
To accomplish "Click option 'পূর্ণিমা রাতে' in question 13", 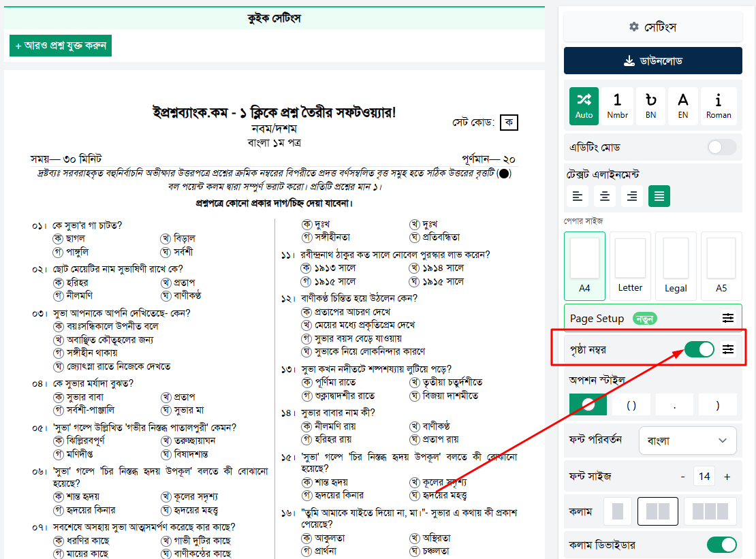I will 334,382.
